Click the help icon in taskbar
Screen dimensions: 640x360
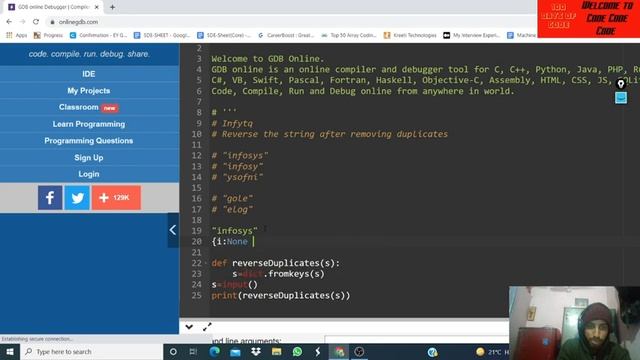(432, 351)
